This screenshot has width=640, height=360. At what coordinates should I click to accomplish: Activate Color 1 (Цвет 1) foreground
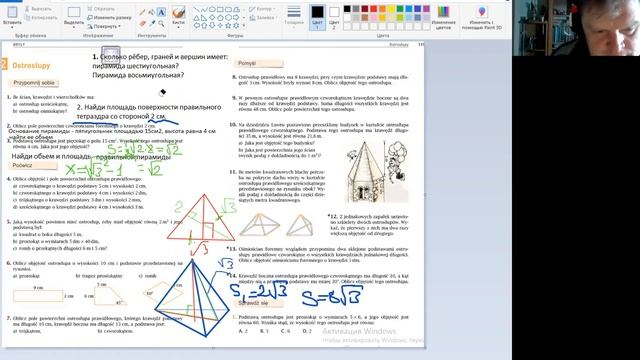[318, 17]
